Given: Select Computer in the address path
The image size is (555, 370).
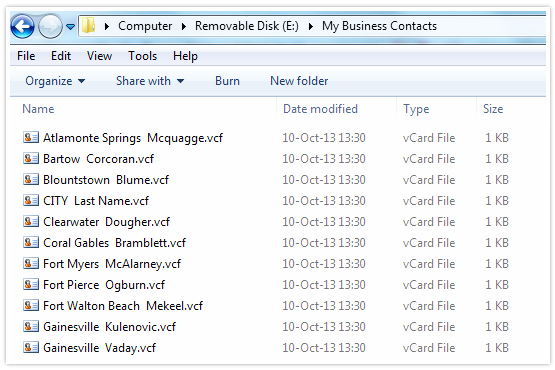Looking at the screenshot, I should coord(145,26).
